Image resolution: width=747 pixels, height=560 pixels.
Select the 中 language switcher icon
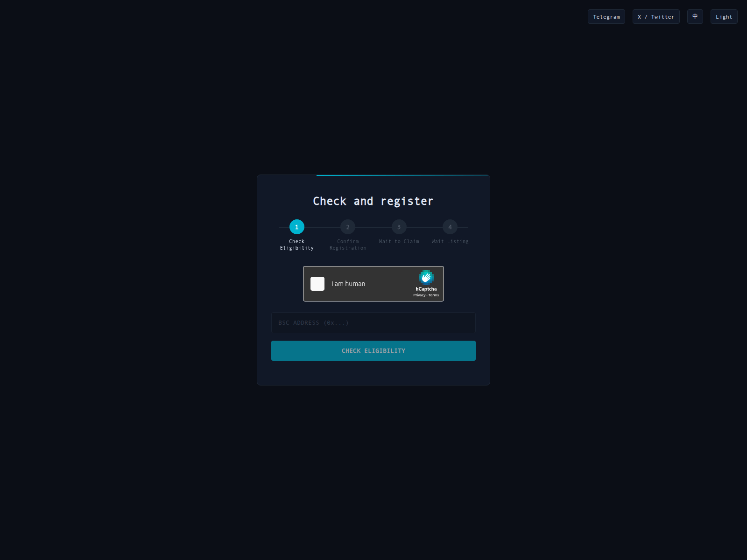pyautogui.click(x=695, y=16)
